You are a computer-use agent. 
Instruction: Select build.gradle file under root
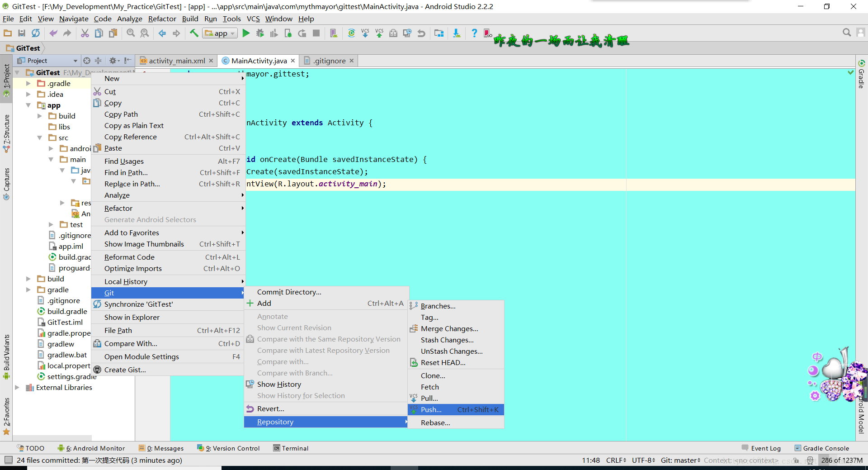67,311
